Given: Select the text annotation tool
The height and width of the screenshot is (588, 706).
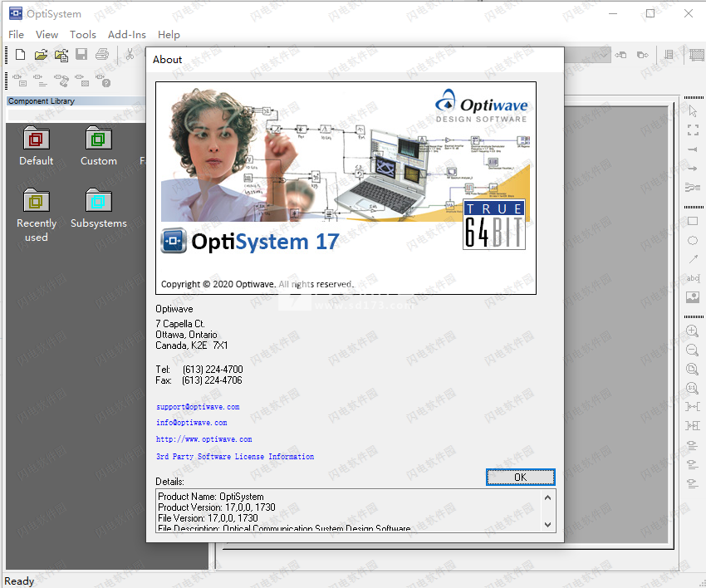Looking at the screenshot, I should (693, 277).
